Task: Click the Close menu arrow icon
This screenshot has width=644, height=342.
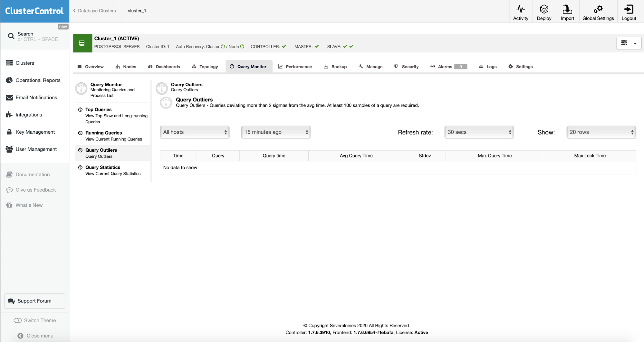Action: [20, 336]
